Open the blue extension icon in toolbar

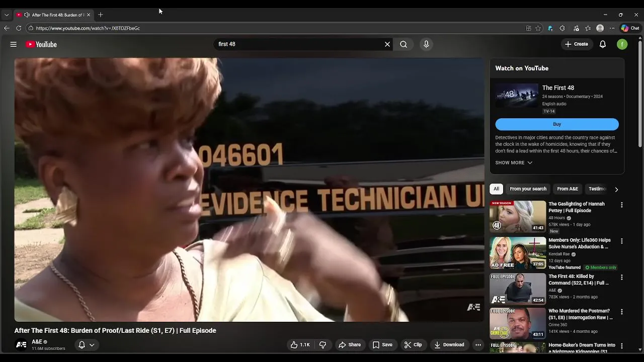[550, 28]
